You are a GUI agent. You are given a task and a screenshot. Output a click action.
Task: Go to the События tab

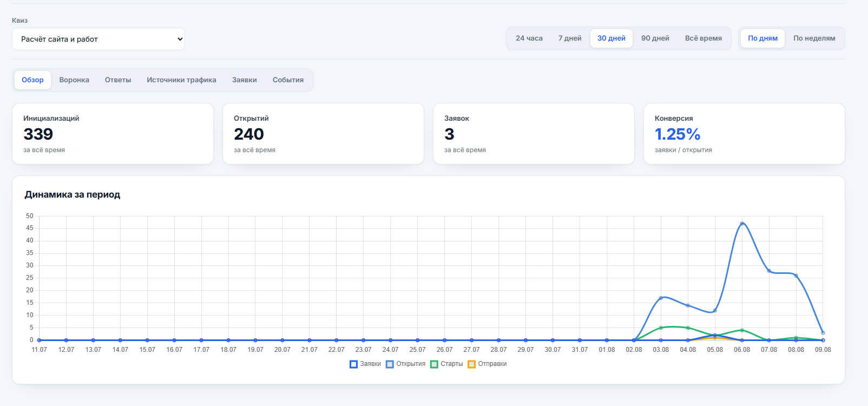[288, 80]
